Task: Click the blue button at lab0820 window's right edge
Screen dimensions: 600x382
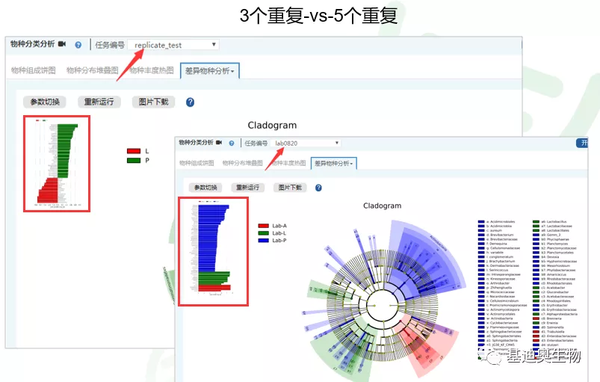Action: (582, 143)
